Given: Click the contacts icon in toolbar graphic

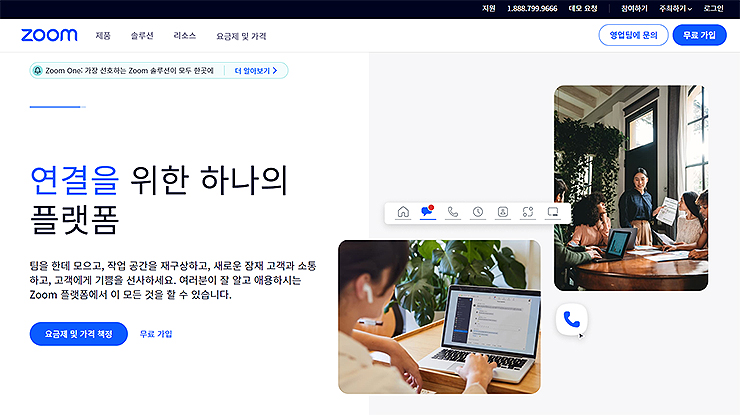Looking at the screenshot, I should tap(503, 212).
